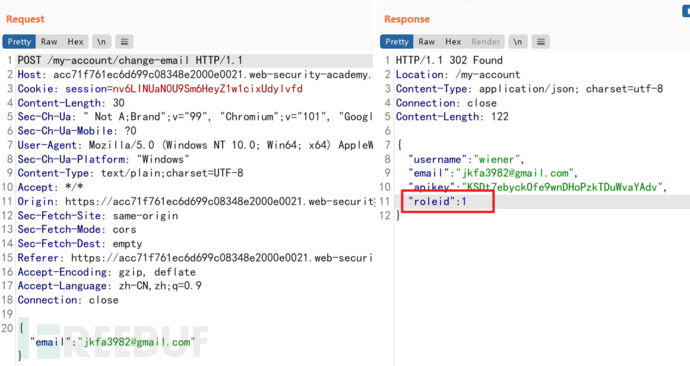Click the session cookie value in request

208,89
